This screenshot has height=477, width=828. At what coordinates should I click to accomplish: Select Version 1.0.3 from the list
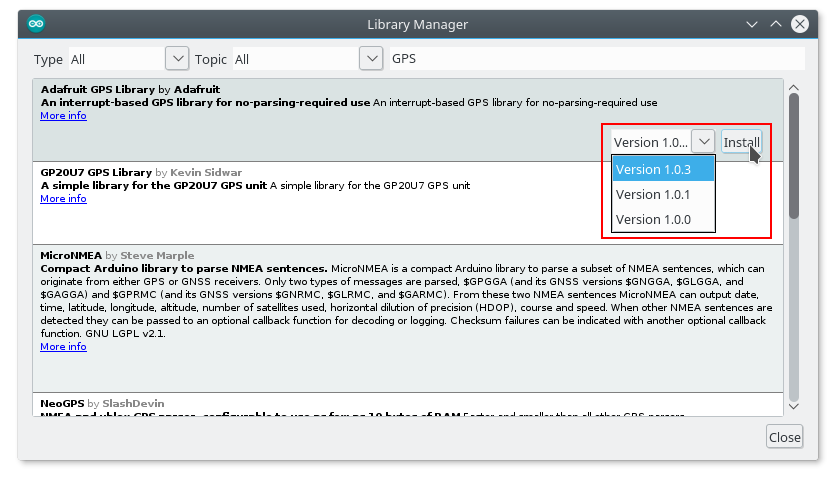[662, 169]
